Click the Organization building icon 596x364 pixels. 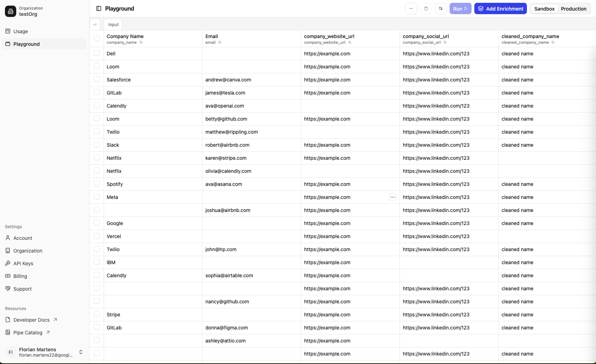pyautogui.click(x=8, y=250)
